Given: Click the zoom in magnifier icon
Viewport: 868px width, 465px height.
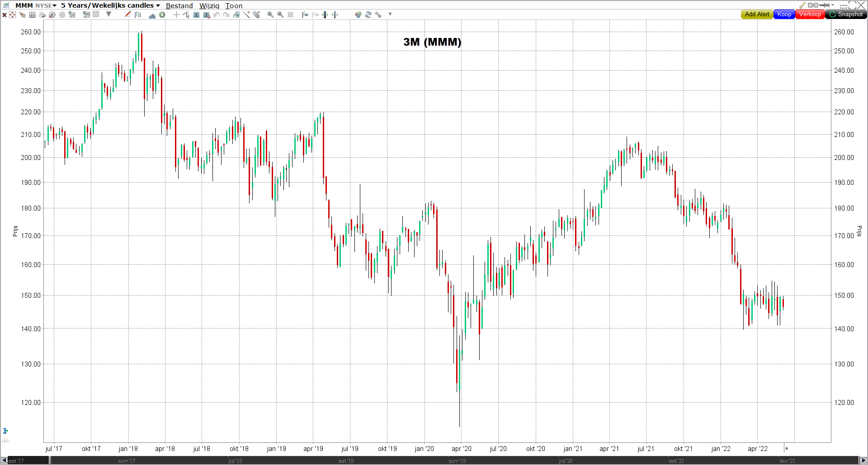Looking at the screenshot, I should (x=270, y=15).
